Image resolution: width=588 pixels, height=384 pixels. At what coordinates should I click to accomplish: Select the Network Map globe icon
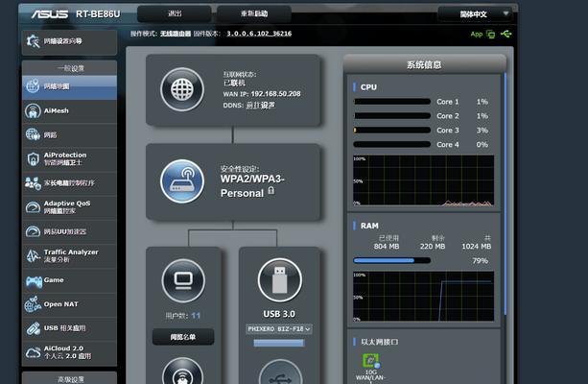33,86
